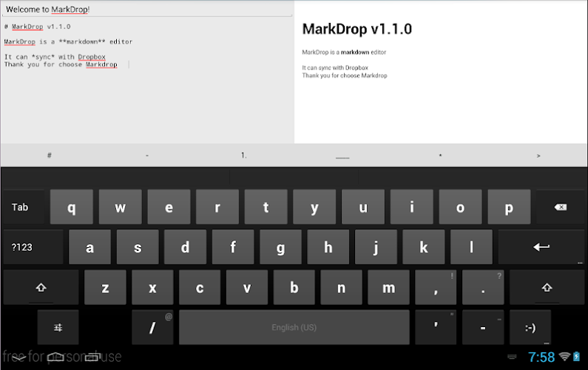The width and height of the screenshot is (588, 370).
Task: Tap the a key
Action: (x=89, y=247)
